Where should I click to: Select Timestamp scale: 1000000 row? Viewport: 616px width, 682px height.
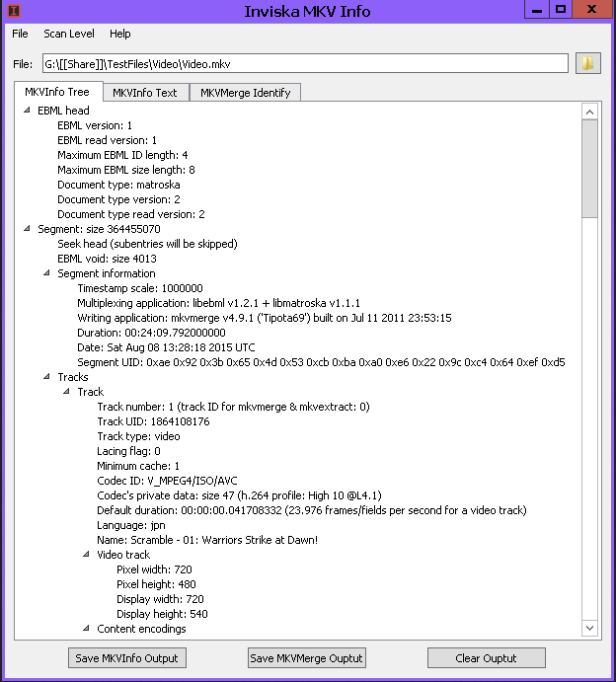(140, 288)
